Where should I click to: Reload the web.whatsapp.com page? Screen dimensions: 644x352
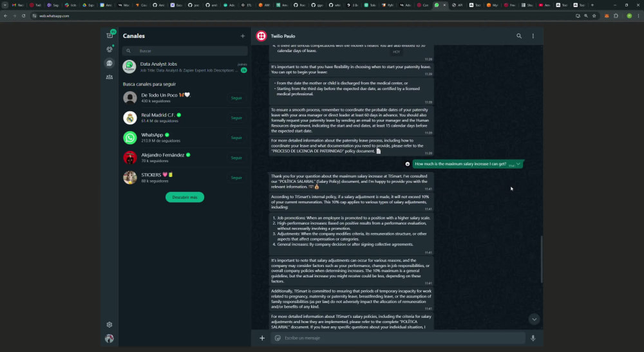point(23,16)
